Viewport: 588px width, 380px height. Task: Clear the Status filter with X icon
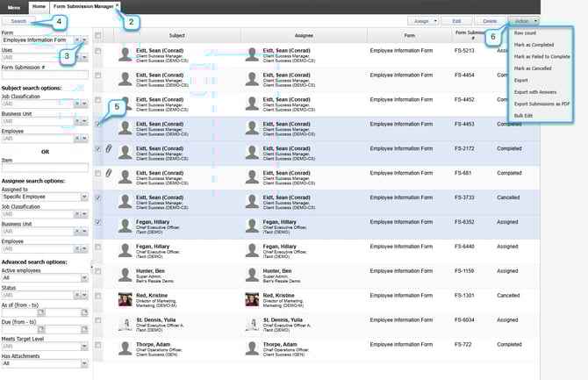coord(77,295)
